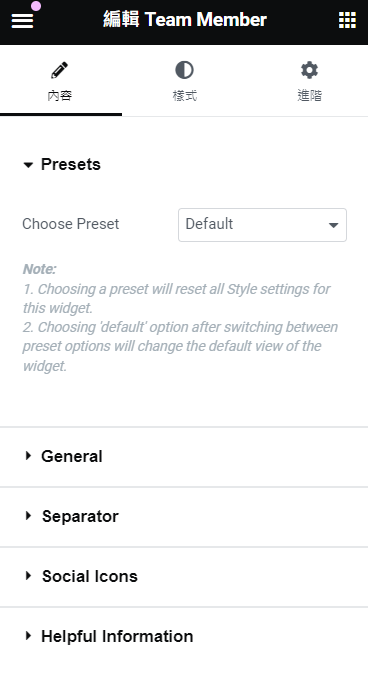Expand the Separator section arrow

[29, 516]
